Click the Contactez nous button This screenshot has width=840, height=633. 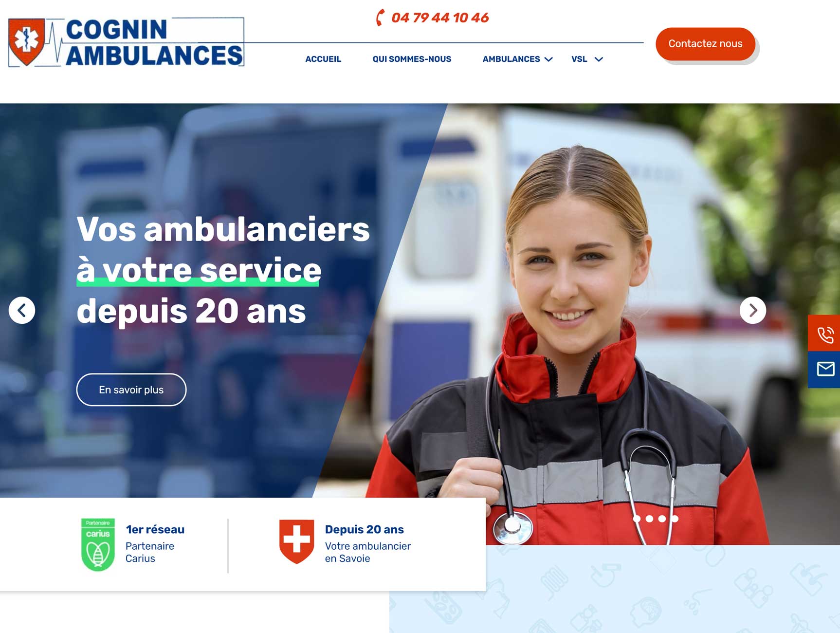pos(705,44)
